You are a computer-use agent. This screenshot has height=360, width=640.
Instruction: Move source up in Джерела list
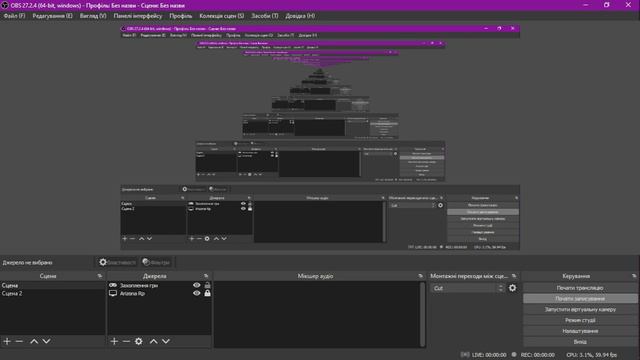pyautogui.click(x=153, y=341)
